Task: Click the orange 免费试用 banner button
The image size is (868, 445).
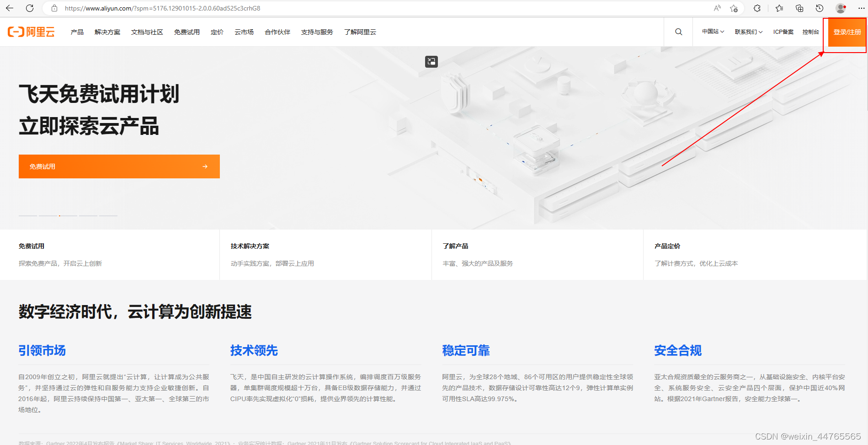Action: [119, 166]
